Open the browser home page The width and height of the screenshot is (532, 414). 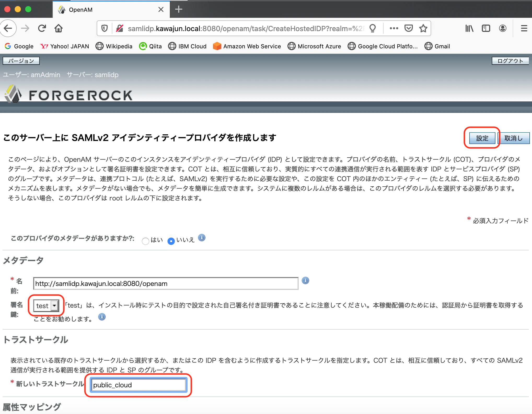coord(59,28)
